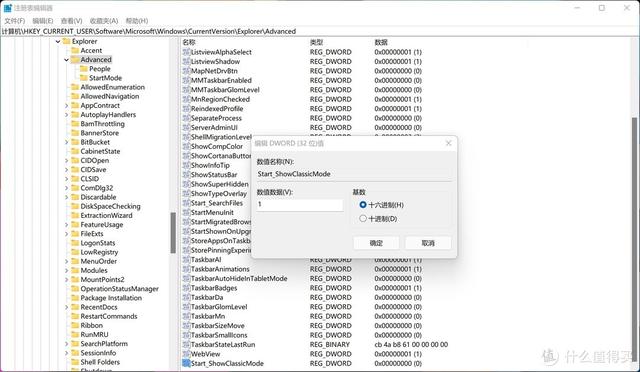Click the StartMode folder icon
This screenshot has height=372, width=640.
84,78
